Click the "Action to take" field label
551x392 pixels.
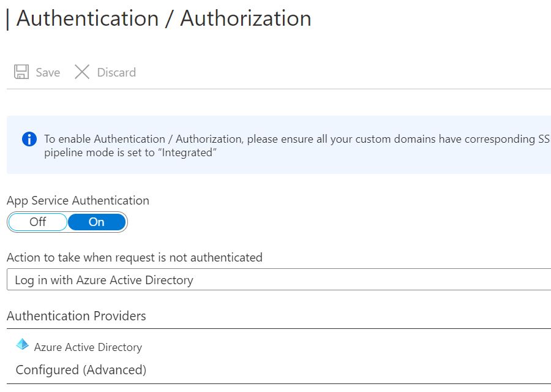(135, 257)
